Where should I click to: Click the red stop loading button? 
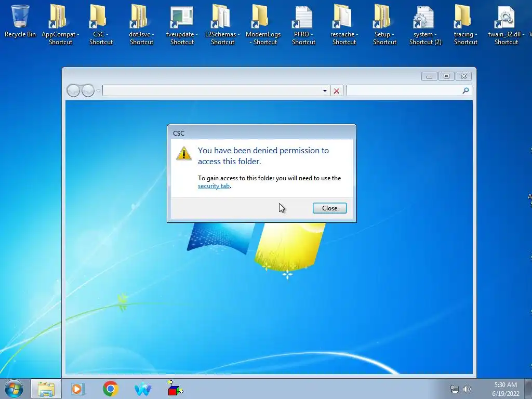coord(337,90)
